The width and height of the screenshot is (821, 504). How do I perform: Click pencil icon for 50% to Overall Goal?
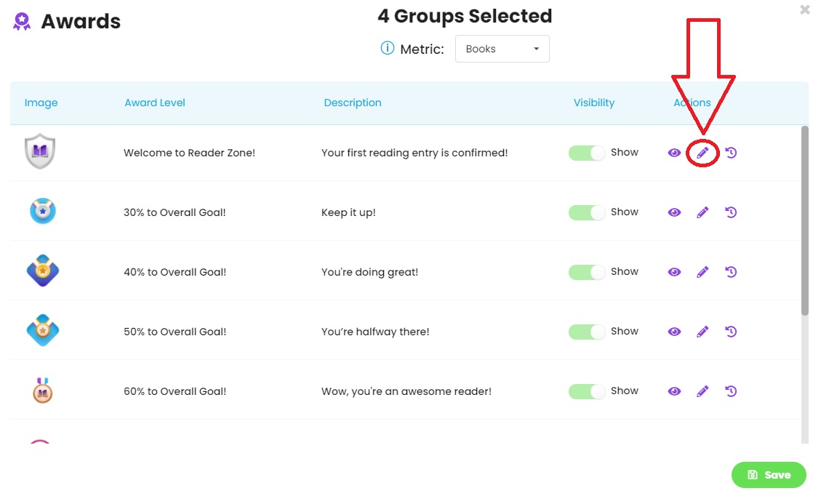point(702,332)
